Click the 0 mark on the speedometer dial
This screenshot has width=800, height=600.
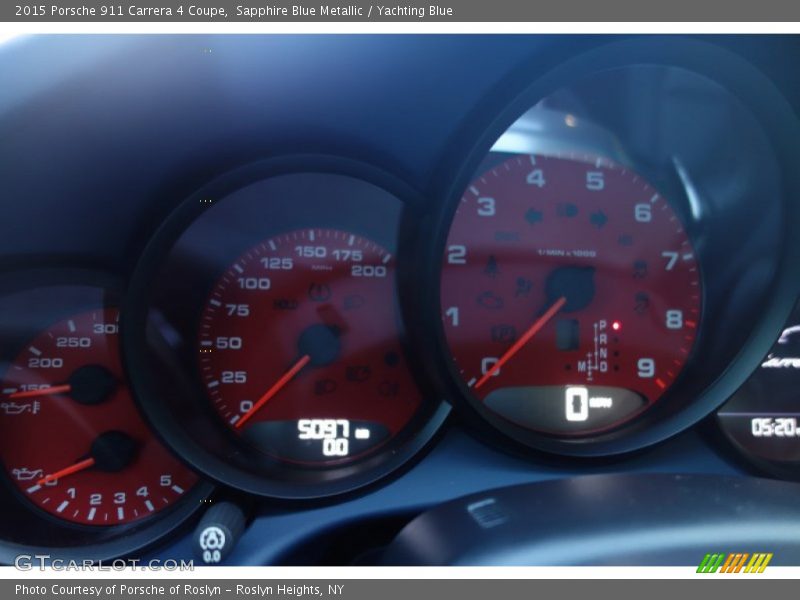(x=246, y=406)
